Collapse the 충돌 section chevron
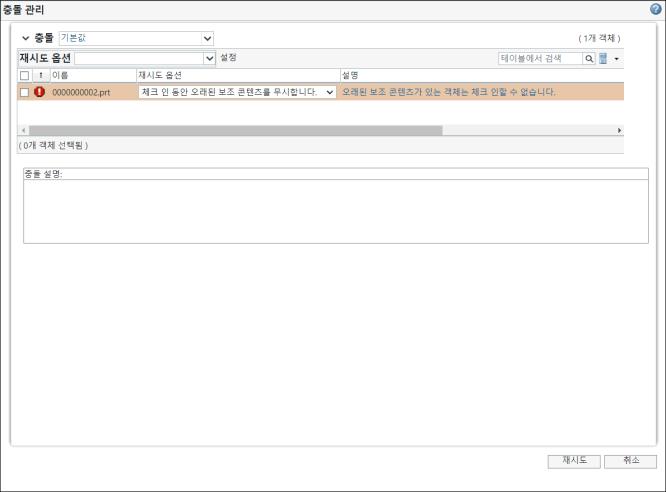 tap(25, 38)
